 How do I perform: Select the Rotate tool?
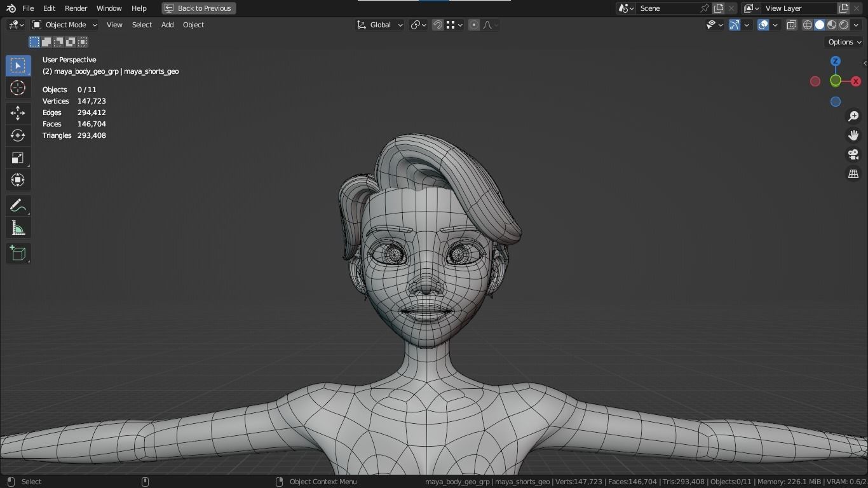pyautogui.click(x=18, y=135)
